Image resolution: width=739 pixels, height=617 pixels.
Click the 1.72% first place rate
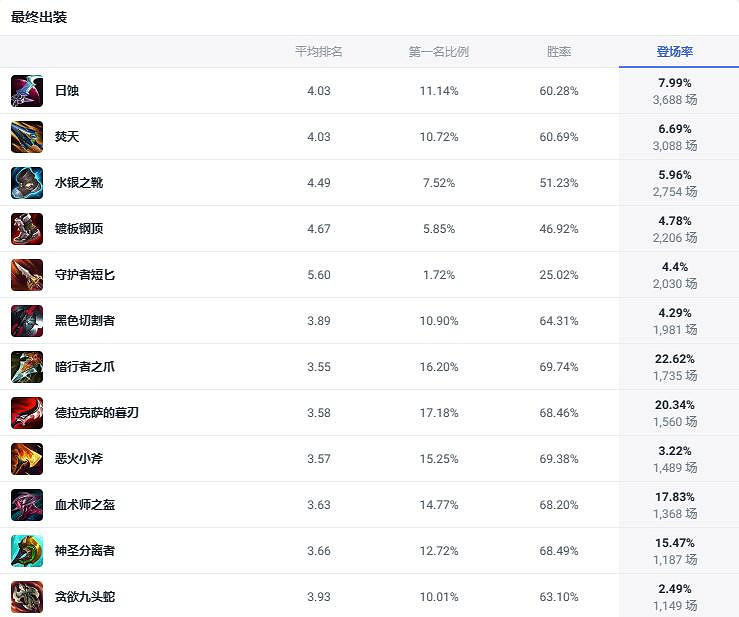click(439, 275)
